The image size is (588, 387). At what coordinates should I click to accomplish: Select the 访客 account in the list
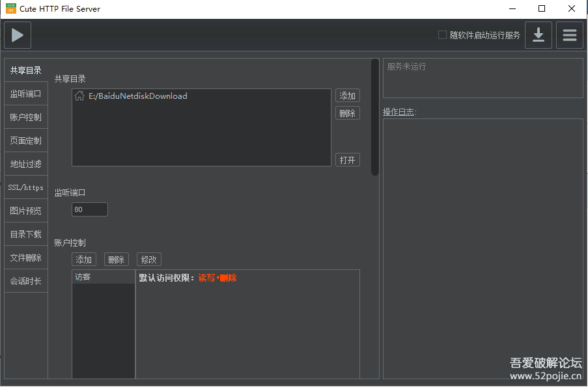(x=103, y=277)
